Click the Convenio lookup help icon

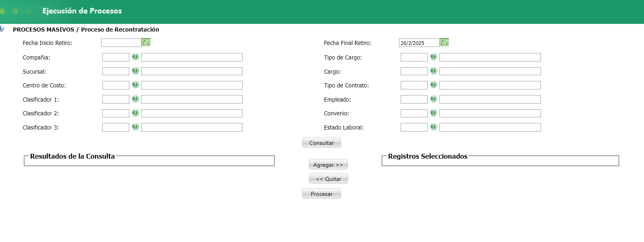coord(433,113)
